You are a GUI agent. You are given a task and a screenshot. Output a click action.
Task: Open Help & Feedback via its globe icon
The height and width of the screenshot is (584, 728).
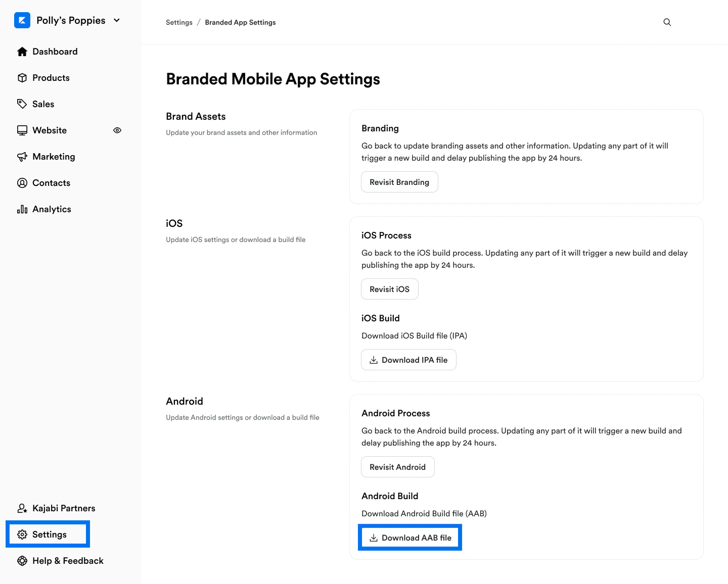pos(22,561)
